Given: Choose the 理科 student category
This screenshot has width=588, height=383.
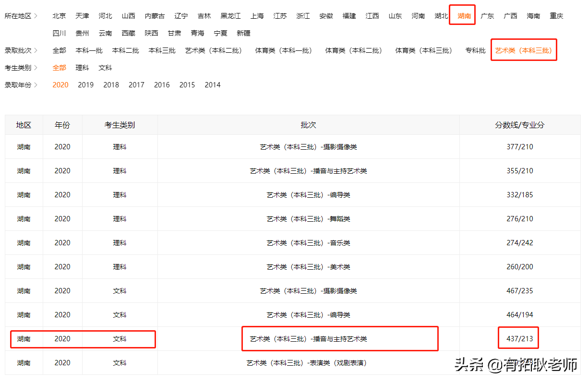Looking at the screenshot, I should click(x=82, y=67).
